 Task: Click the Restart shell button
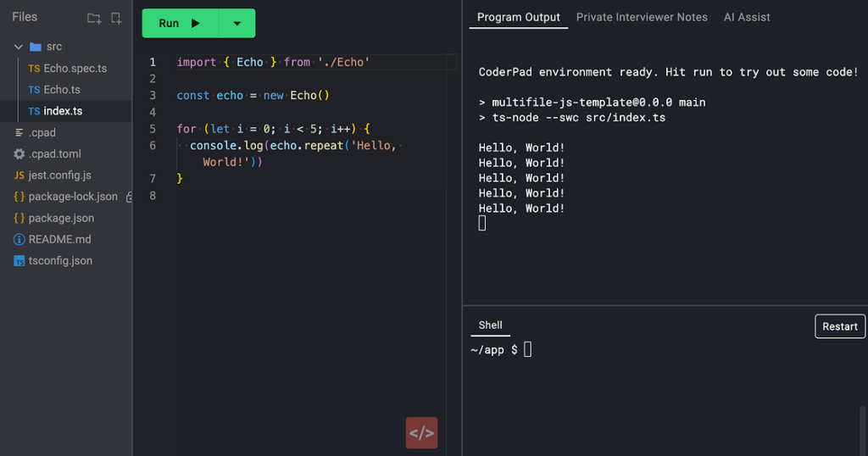coord(839,326)
